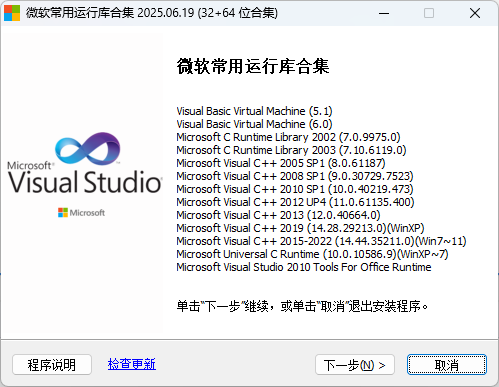
Task: Click the Visual Studio wordmark text
Action: tap(85, 182)
